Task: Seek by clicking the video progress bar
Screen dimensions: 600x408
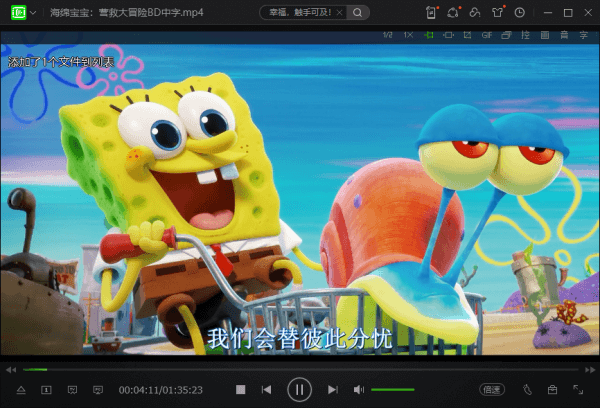Action: pyautogui.click(x=300, y=370)
